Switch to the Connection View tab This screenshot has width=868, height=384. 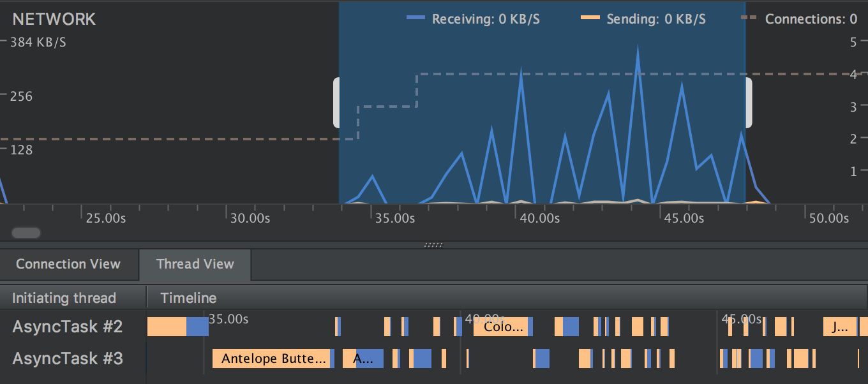68,264
